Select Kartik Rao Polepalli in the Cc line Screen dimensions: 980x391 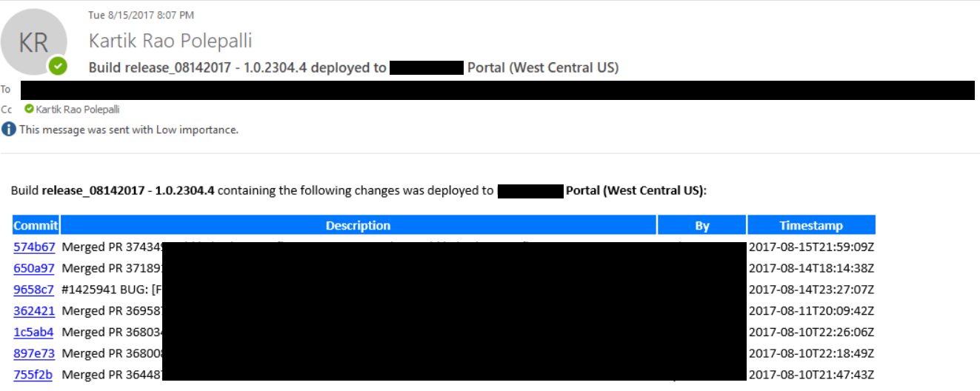pos(78,109)
